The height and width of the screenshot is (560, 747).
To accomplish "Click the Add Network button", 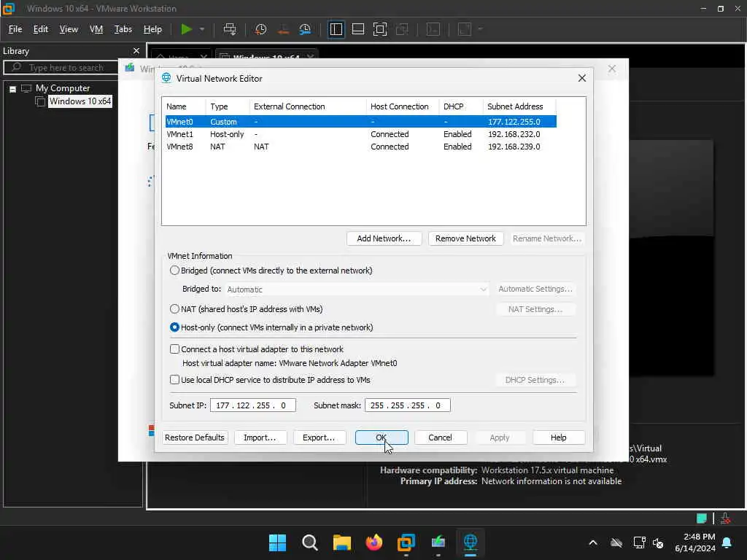I will coord(384,238).
